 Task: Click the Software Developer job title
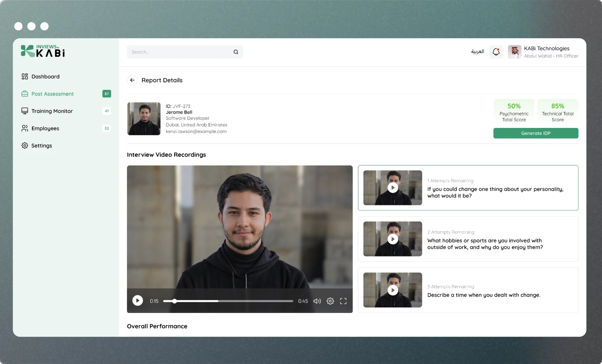click(188, 118)
